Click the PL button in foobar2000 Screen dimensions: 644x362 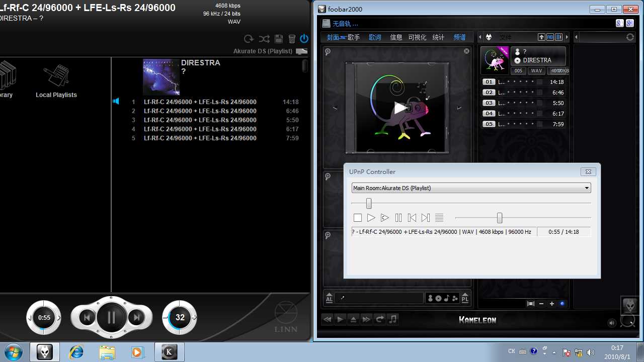tap(465, 298)
